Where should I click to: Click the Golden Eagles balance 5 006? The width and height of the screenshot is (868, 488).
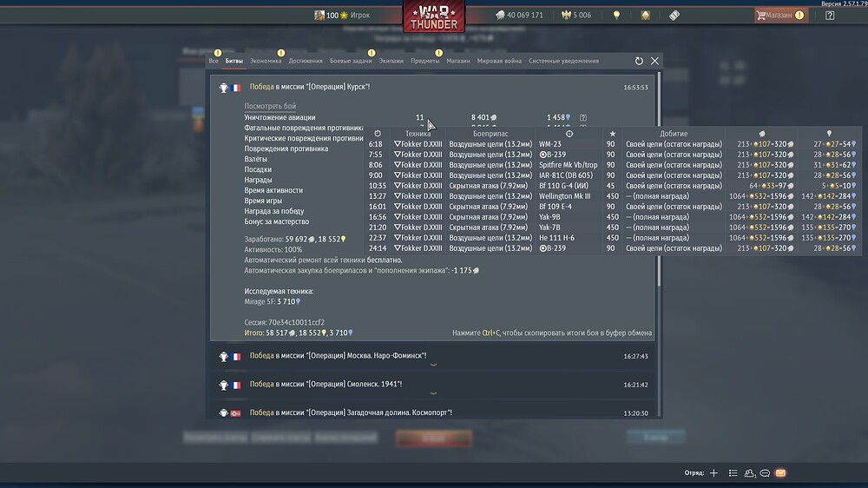tap(575, 16)
